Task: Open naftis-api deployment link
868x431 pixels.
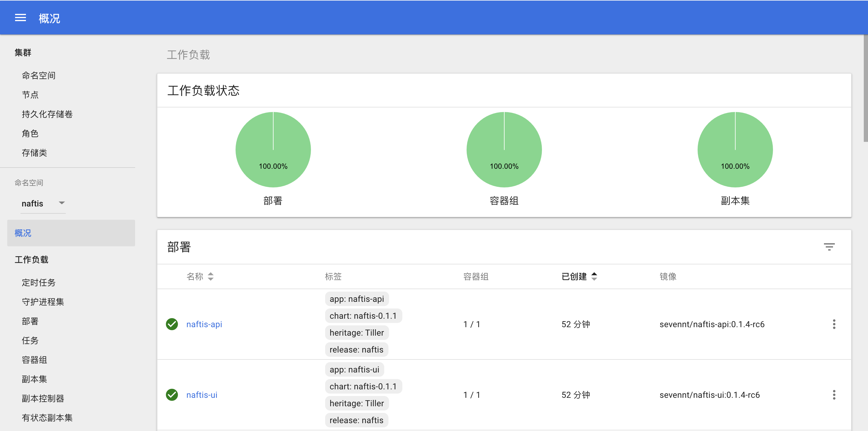Action: coord(204,324)
